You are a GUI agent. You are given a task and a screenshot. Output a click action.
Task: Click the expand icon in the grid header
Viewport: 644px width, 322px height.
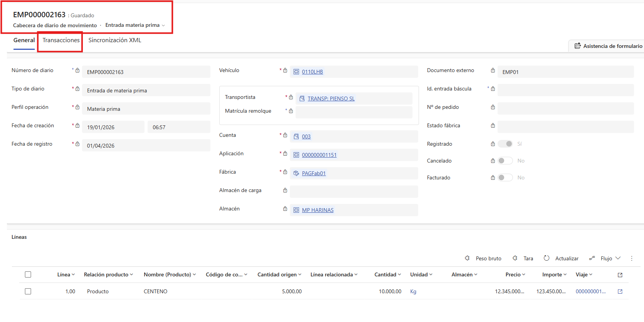point(620,275)
